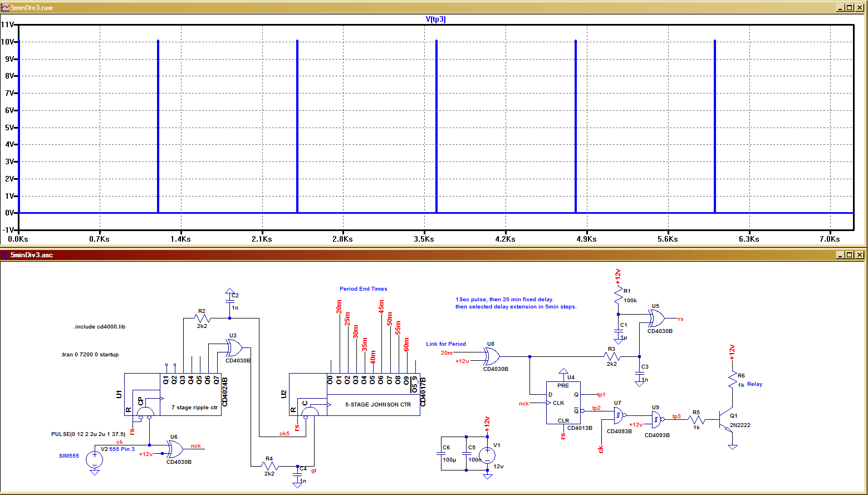Screen dimensions: 868x495
Task: Click the 555 Pin 3 label
Action: pos(122,449)
